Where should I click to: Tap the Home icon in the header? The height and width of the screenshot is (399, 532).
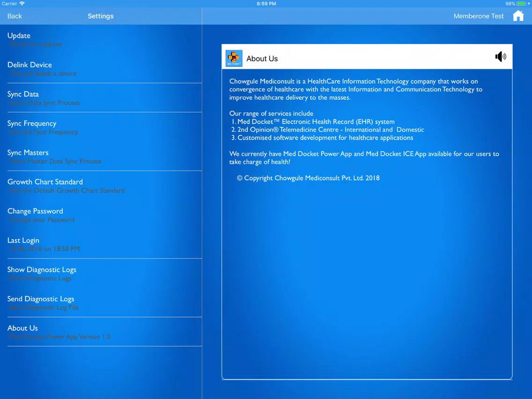click(518, 15)
